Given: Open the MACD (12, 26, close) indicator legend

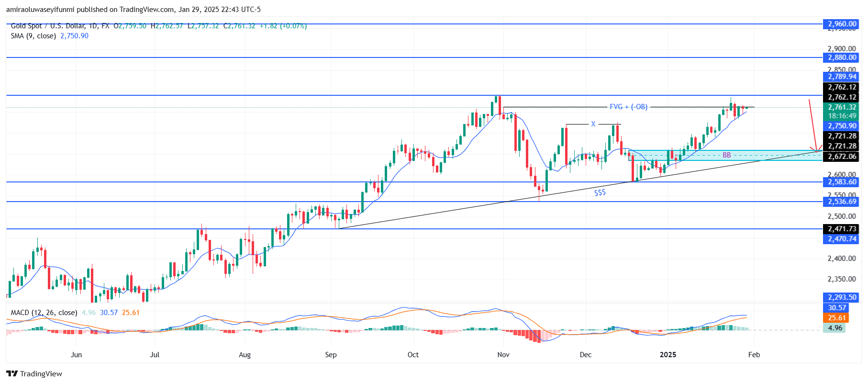Looking at the screenshot, I should 44,313.
